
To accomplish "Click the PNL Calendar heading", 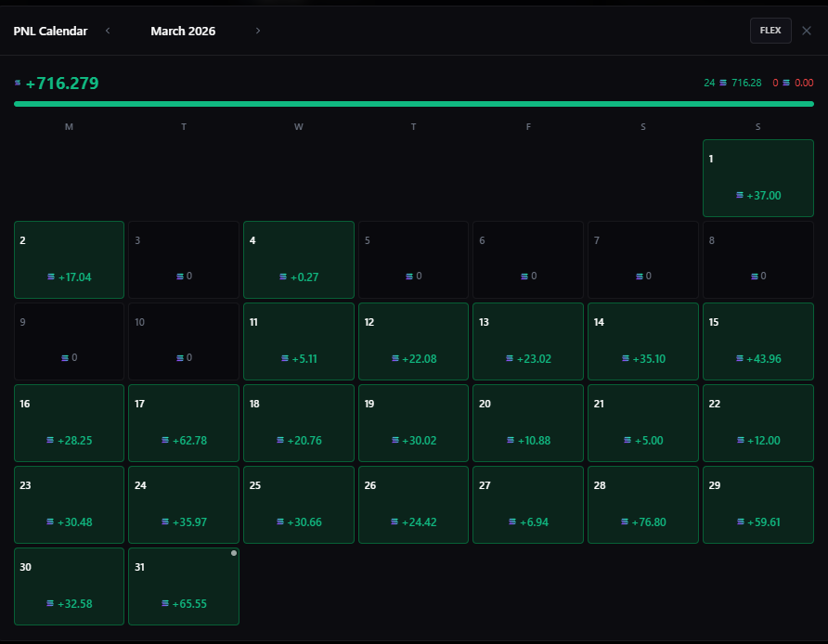I will [x=50, y=32].
